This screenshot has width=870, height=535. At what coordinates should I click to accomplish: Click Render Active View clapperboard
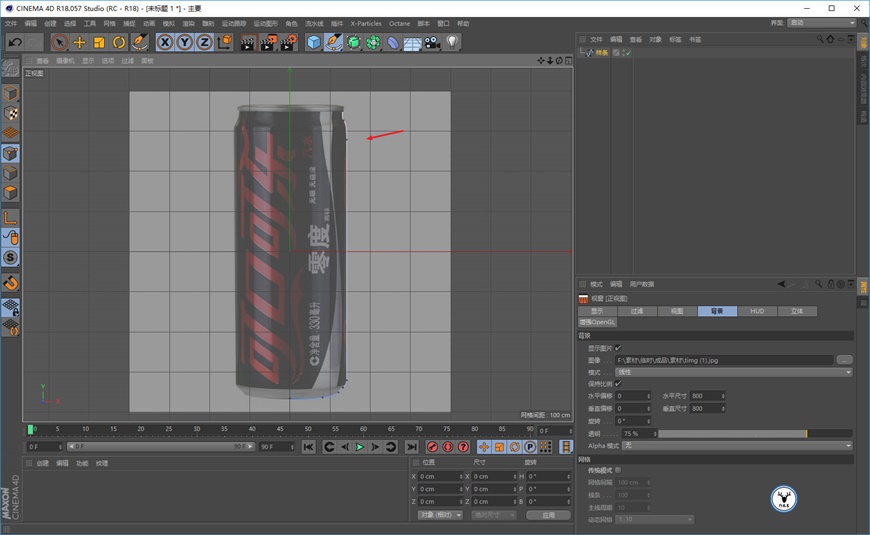pos(248,42)
